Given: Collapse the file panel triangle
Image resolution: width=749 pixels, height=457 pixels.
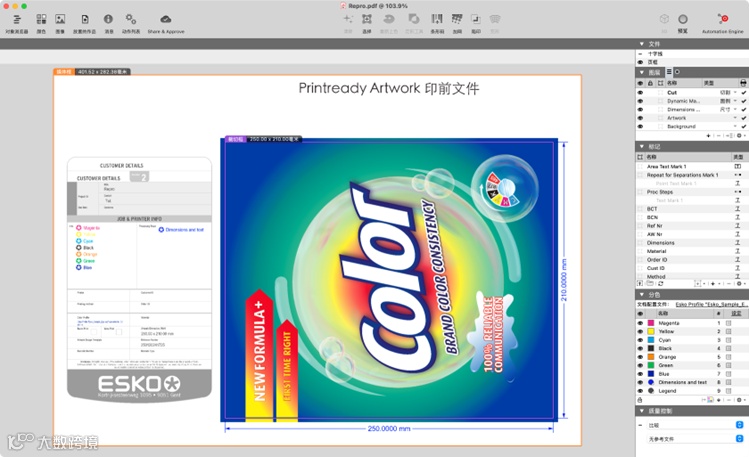Looking at the screenshot, I should pos(642,44).
